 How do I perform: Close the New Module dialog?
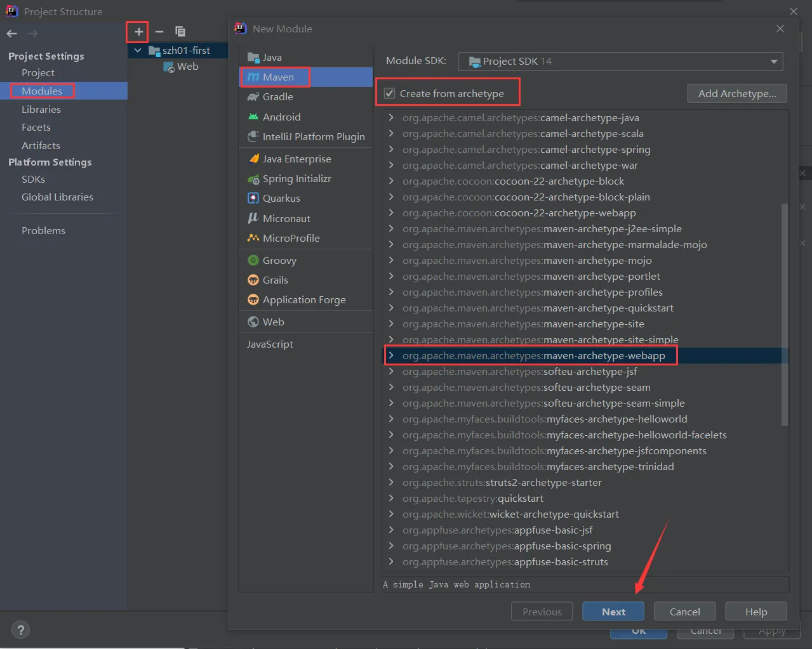(x=780, y=29)
